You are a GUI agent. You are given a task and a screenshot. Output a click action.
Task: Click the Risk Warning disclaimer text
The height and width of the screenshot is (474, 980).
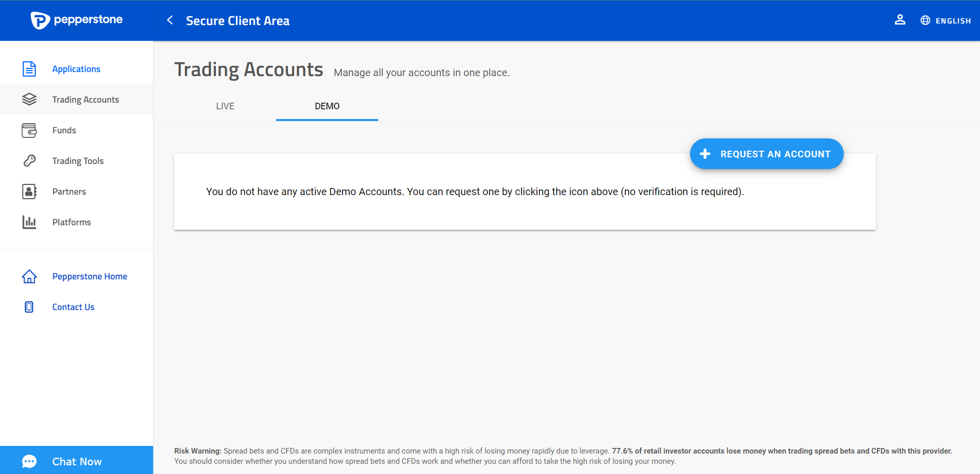click(x=563, y=456)
